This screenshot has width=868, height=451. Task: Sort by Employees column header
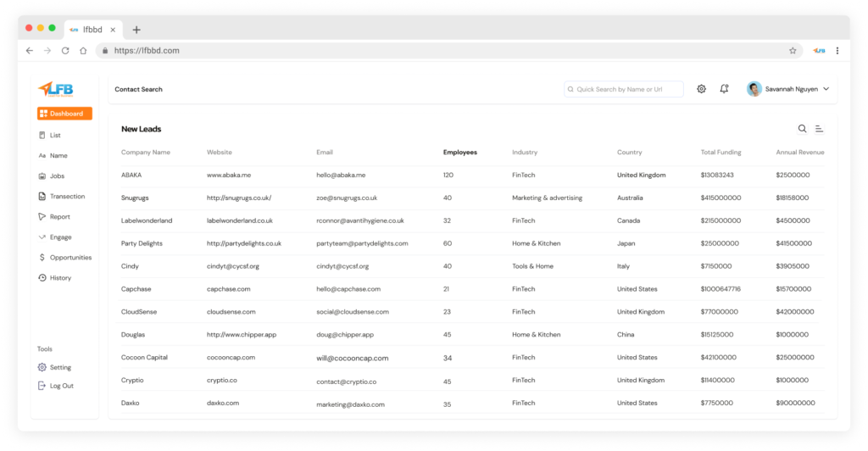coord(460,153)
